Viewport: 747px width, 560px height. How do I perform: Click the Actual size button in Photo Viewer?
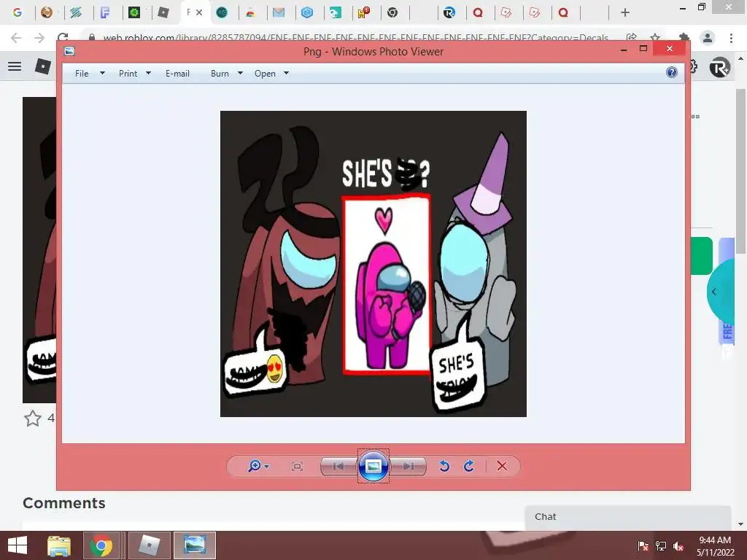tap(298, 466)
